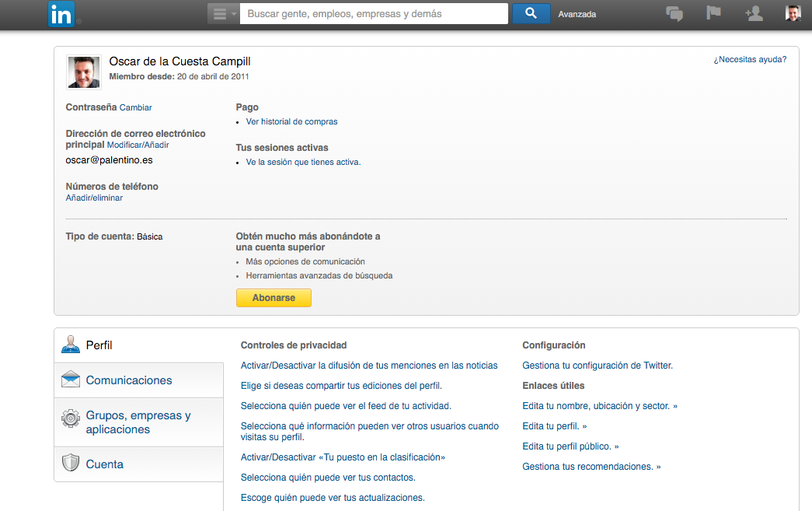812x511 pixels.
Task: Open the notifications flag icon
Action: coord(713,13)
